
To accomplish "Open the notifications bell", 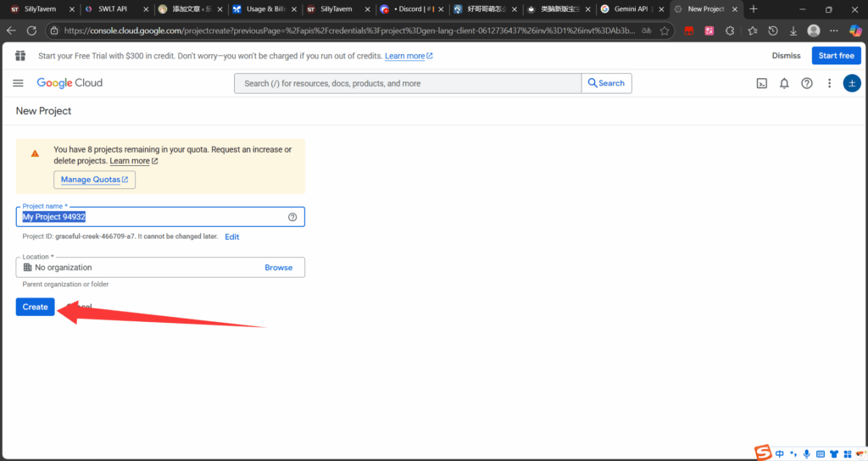I will coord(784,83).
